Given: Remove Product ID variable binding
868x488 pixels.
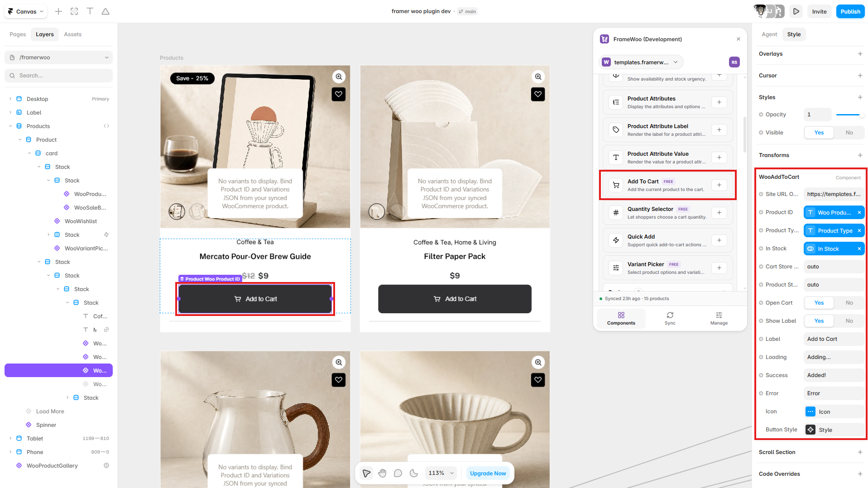Looking at the screenshot, I should click(859, 212).
